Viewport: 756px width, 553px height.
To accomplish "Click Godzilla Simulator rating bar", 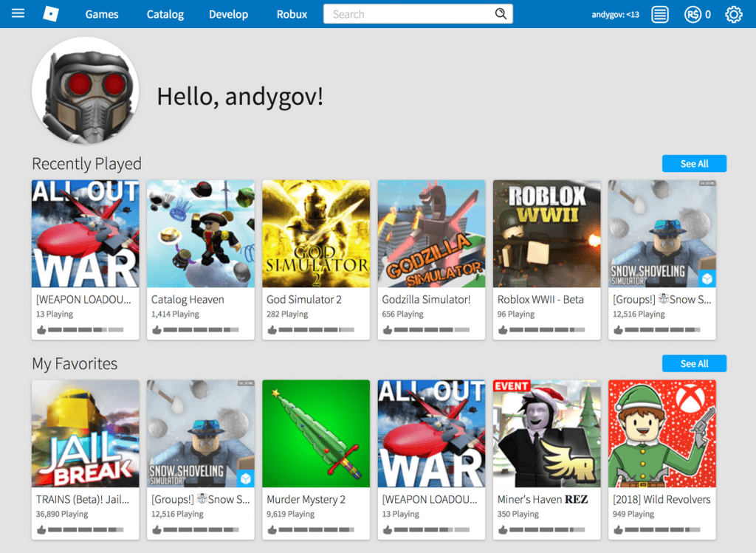I will 431,330.
